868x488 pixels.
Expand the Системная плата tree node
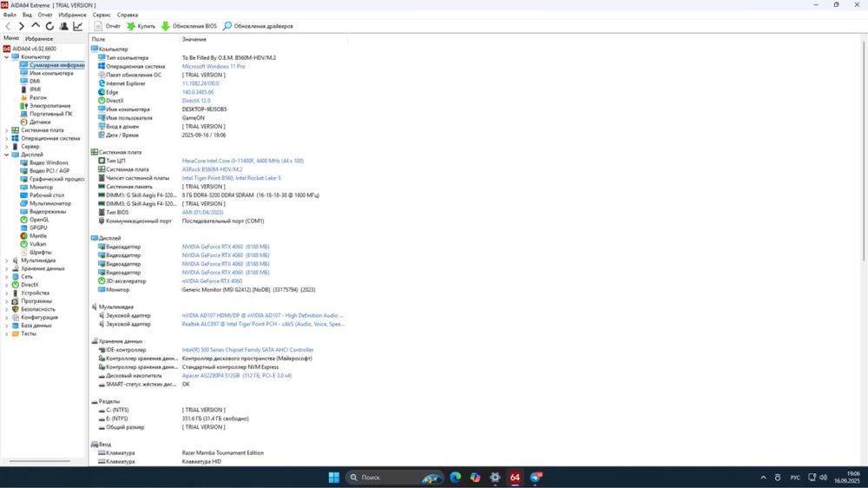7,130
